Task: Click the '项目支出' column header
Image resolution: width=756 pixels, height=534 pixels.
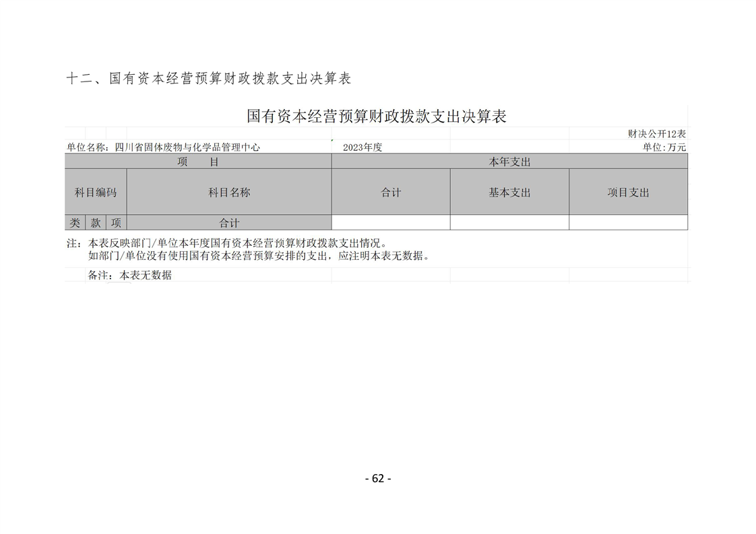Action: (x=628, y=192)
